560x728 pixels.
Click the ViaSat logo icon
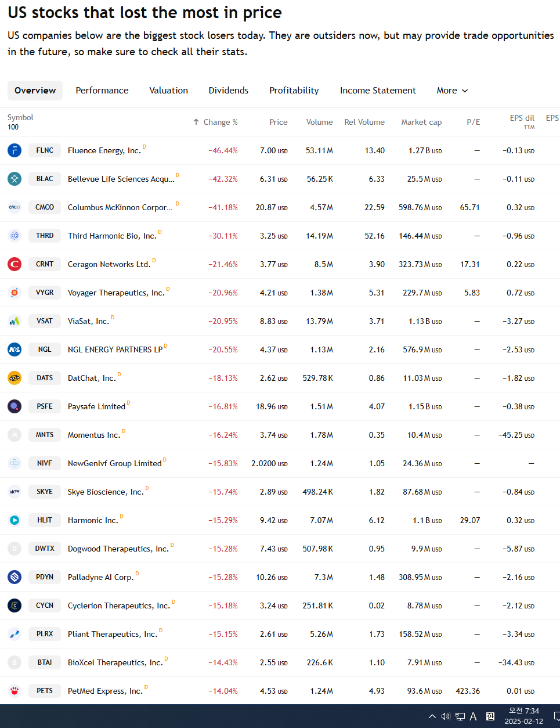(x=15, y=321)
